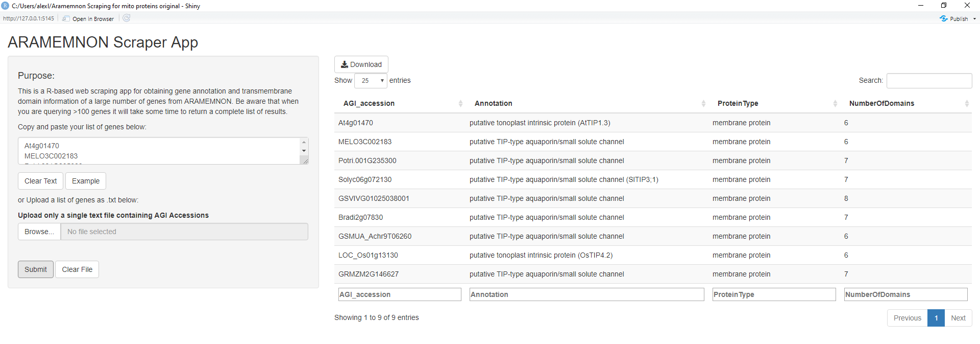The width and height of the screenshot is (980, 344).
Task: Submit the gene query
Action: (36, 269)
